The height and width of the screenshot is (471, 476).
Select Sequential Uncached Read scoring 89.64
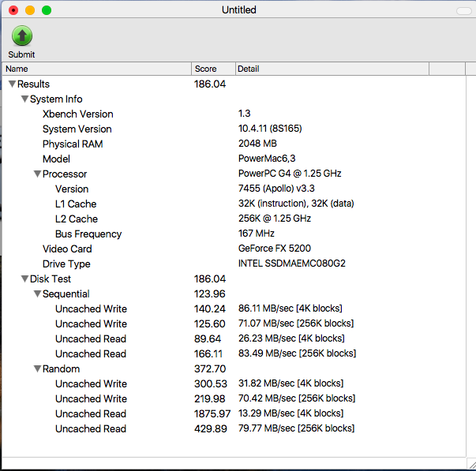234,338
